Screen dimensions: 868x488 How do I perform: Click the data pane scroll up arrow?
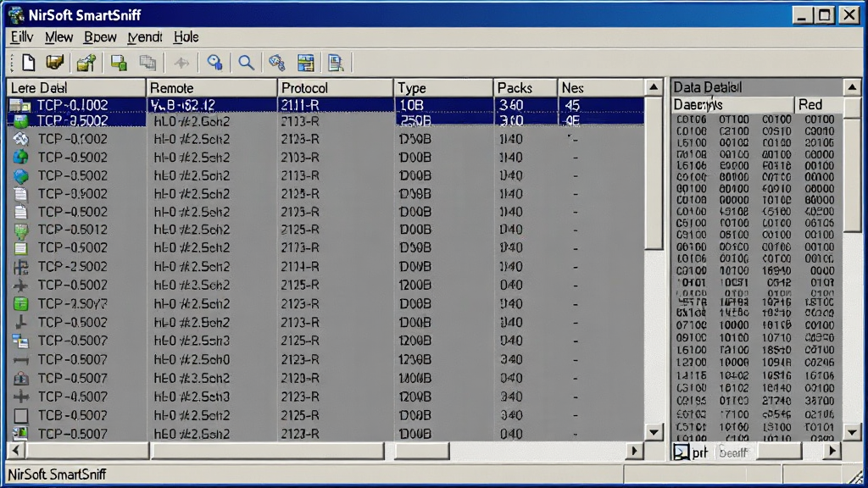coord(852,87)
